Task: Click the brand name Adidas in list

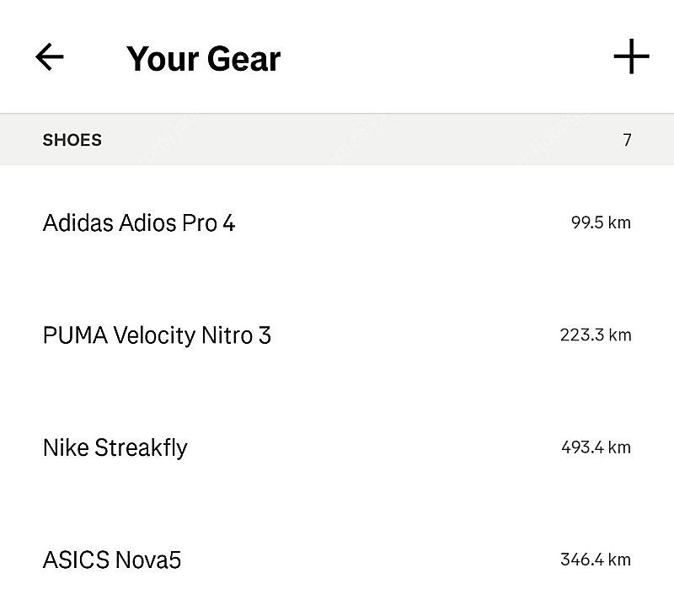Action: pos(78,222)
